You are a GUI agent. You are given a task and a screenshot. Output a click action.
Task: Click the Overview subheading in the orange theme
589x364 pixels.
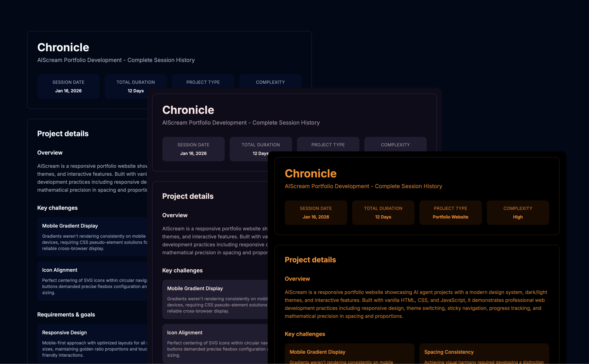click(x=297, y=279)
